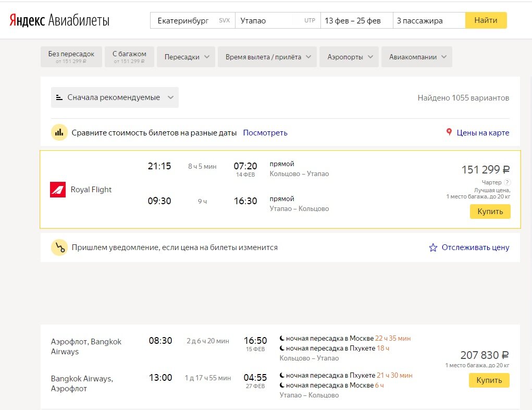
Task: Buy the Royal Flight ticket for 151 299 ₽
Action: coord(490,212)
